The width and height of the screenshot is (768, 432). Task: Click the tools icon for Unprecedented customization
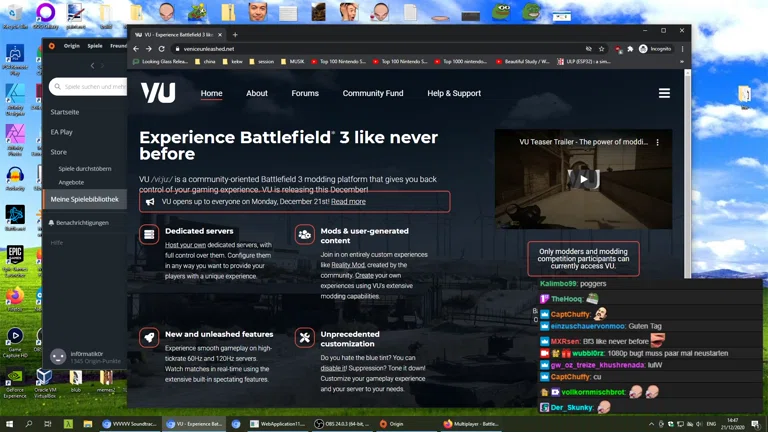(x=304, y=337)
